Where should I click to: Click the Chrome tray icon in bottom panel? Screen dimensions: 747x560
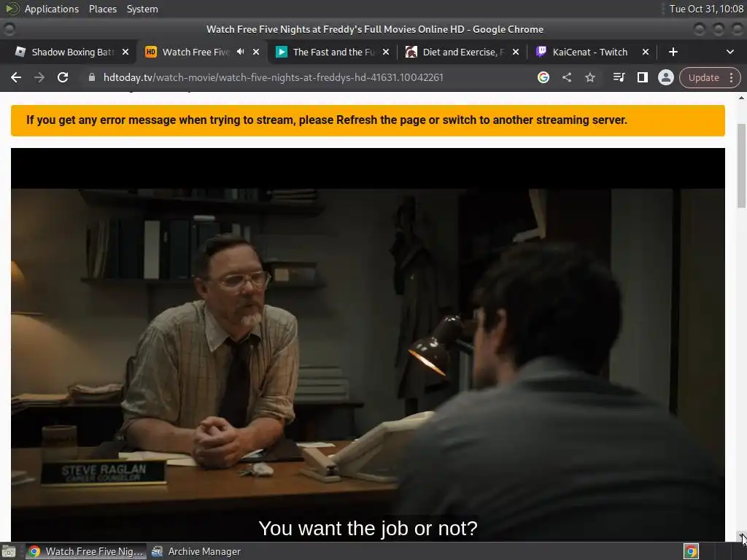pos(691,551)
